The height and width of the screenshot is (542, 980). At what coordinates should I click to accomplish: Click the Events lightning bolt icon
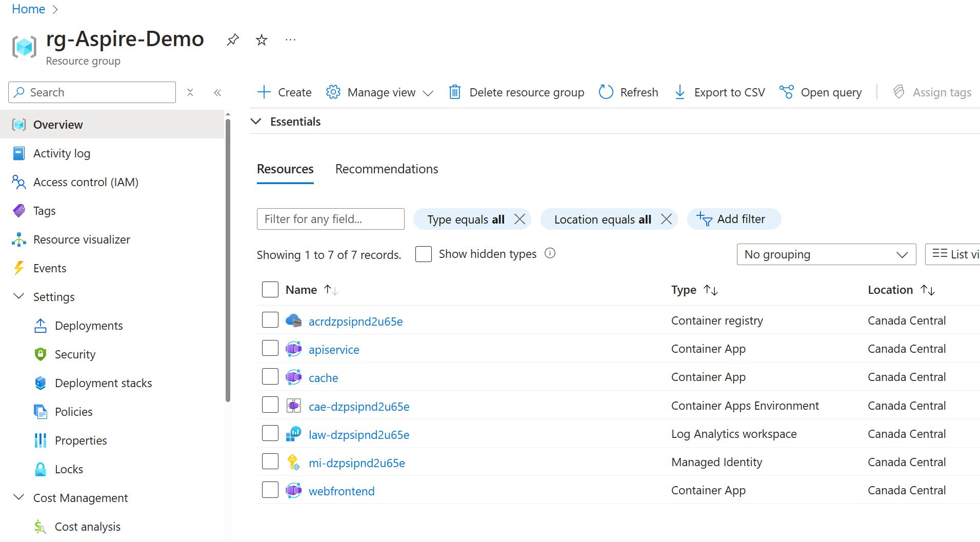click(x=19, y=268)
